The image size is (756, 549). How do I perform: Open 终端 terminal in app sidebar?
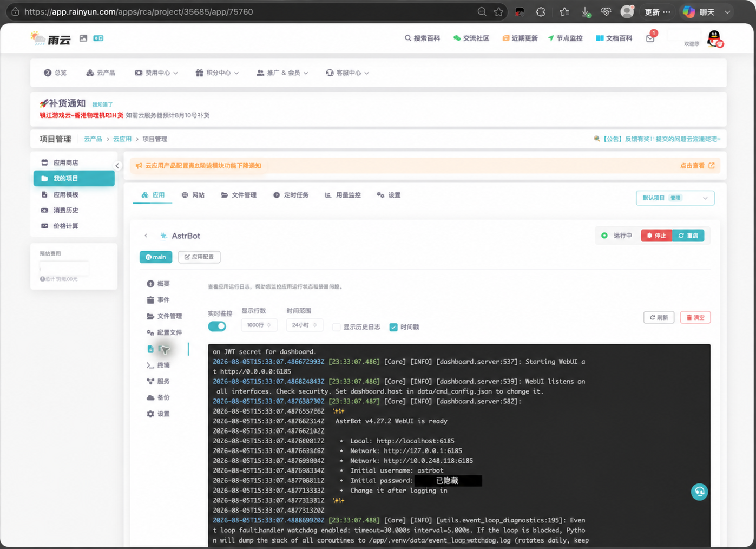pyautogui.click(x=158, y=365)
